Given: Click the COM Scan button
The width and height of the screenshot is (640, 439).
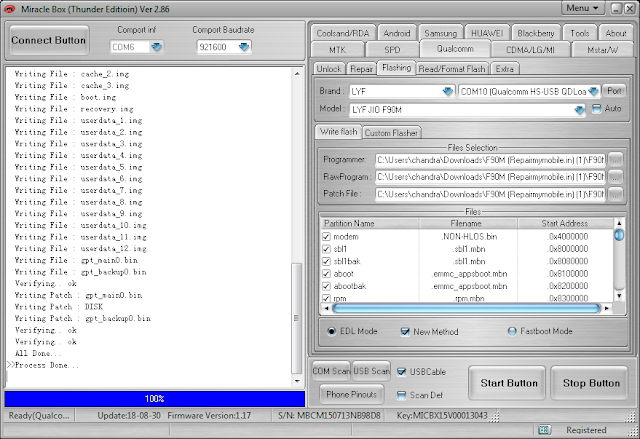Looking at the screenshot, I should (331, 371).
